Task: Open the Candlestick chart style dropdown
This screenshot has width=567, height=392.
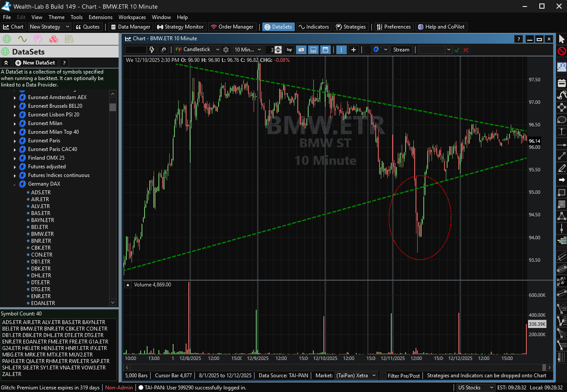Action: 198,50
